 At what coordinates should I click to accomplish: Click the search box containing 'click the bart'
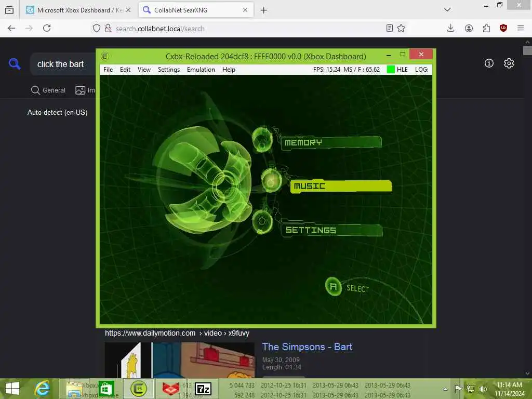click(63, 64)
